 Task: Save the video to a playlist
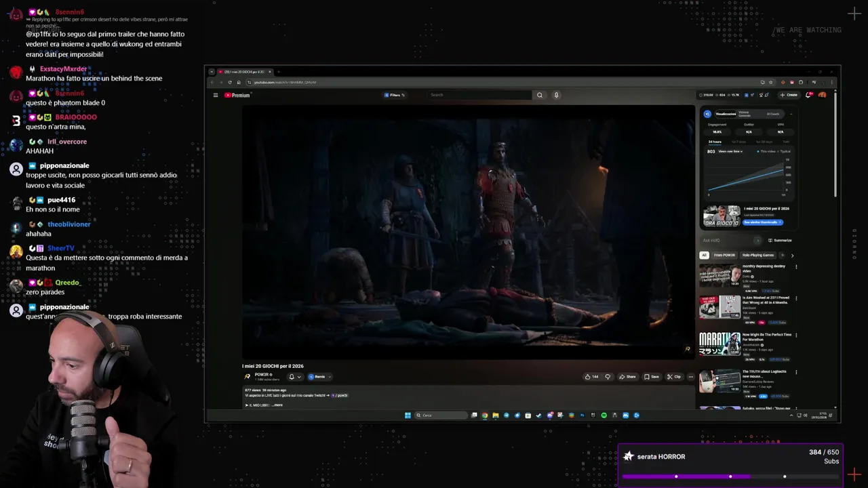point(652,377)
